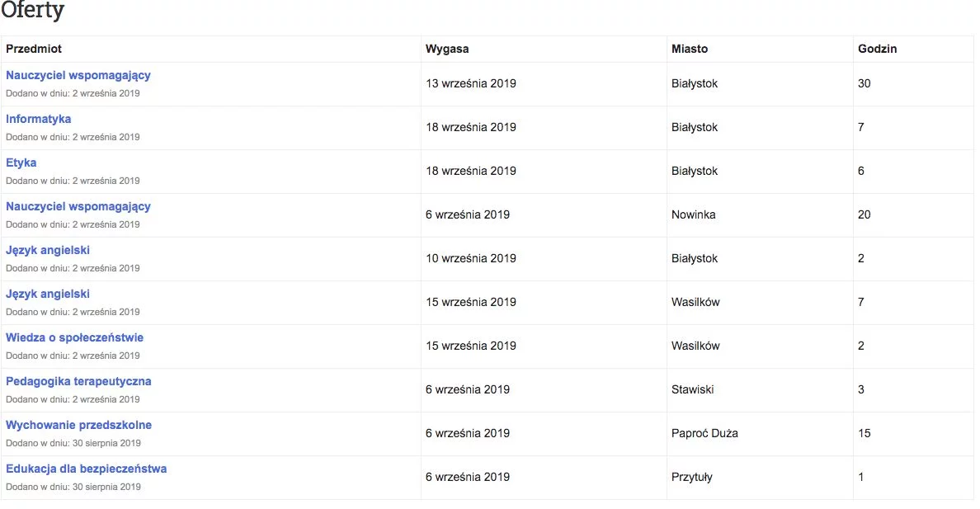Open the Edukacja dla bezpieczeństwa offer
The width and height of the screenshot is (980, 509).
click(87, 469)
